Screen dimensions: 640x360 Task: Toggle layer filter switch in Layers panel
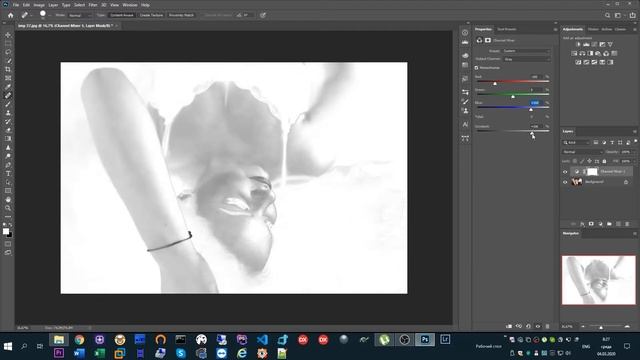[x=635, y=142]
